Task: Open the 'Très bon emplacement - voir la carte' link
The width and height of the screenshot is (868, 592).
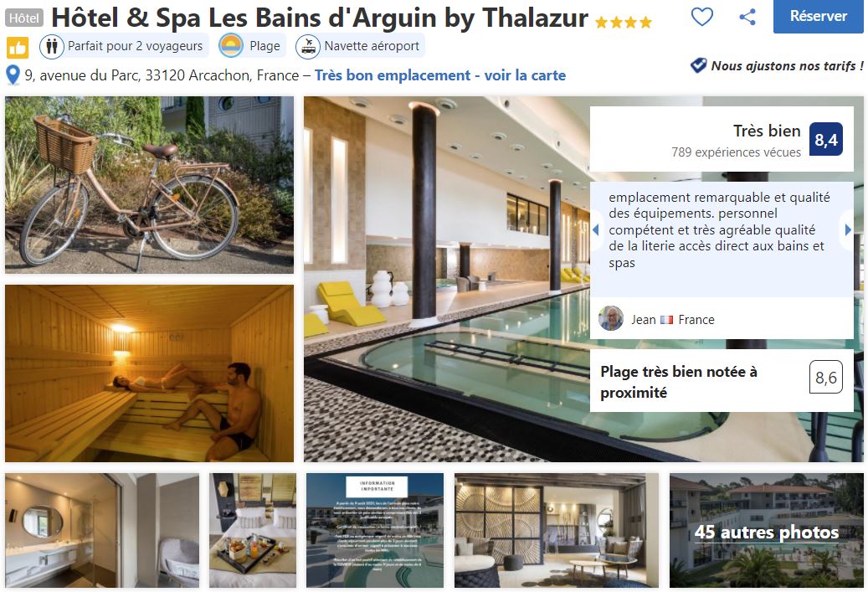Action: [440, 75]
